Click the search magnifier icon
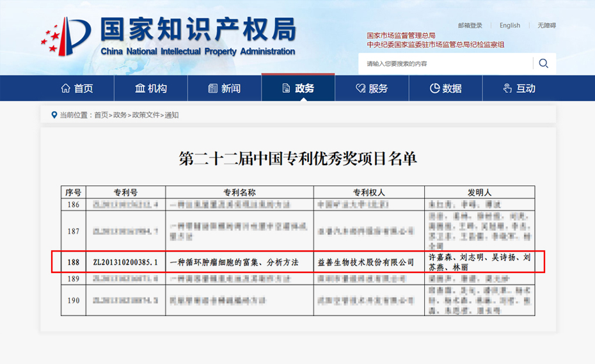 pos(543,63)
